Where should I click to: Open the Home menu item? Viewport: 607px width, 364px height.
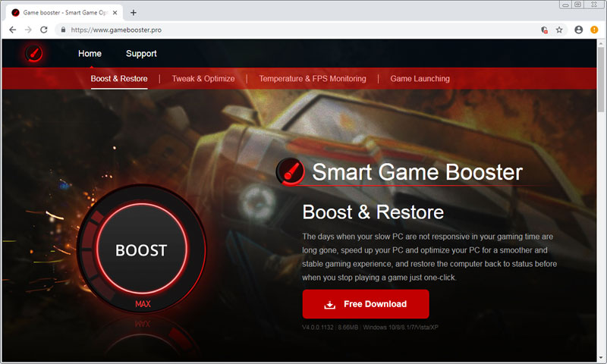click(x=90, y=53)
